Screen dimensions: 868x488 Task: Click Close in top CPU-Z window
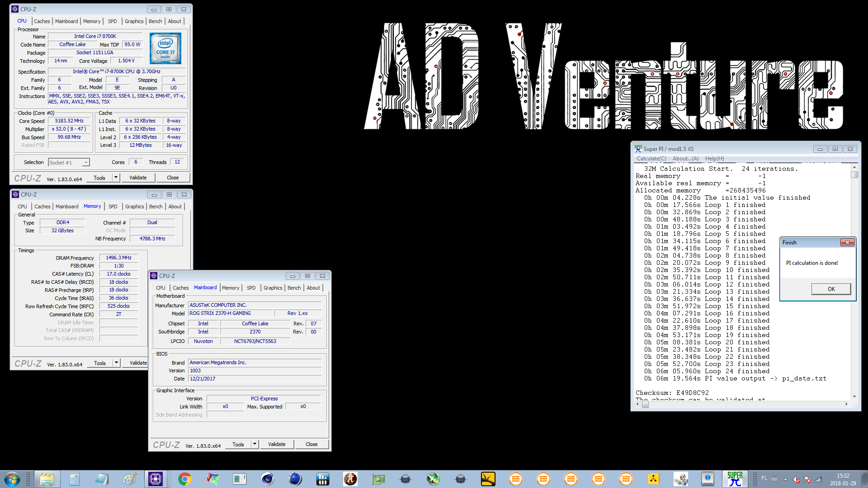[173, 178]
